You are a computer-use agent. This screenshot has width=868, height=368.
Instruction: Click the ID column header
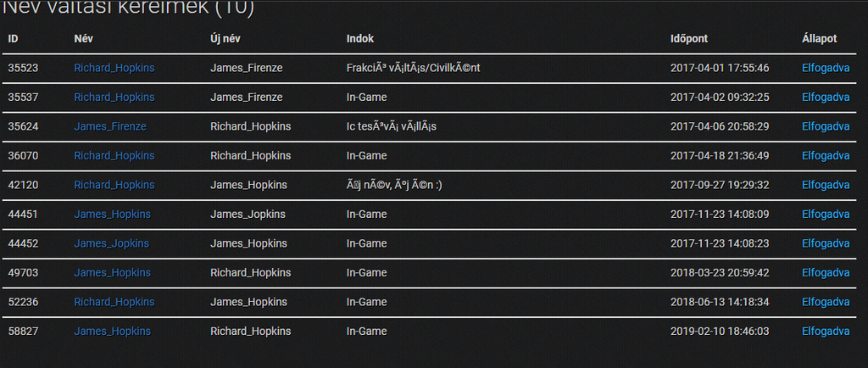(x=13, y=39)
